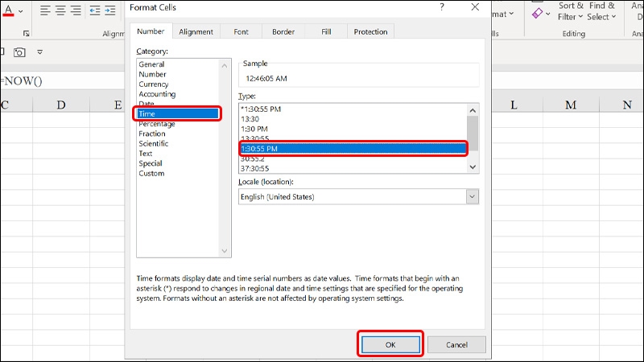Open the Format dropdown in the ribbon
Image resolution: width=644 pixels, height=362 pixels.
tap(504, 14)
